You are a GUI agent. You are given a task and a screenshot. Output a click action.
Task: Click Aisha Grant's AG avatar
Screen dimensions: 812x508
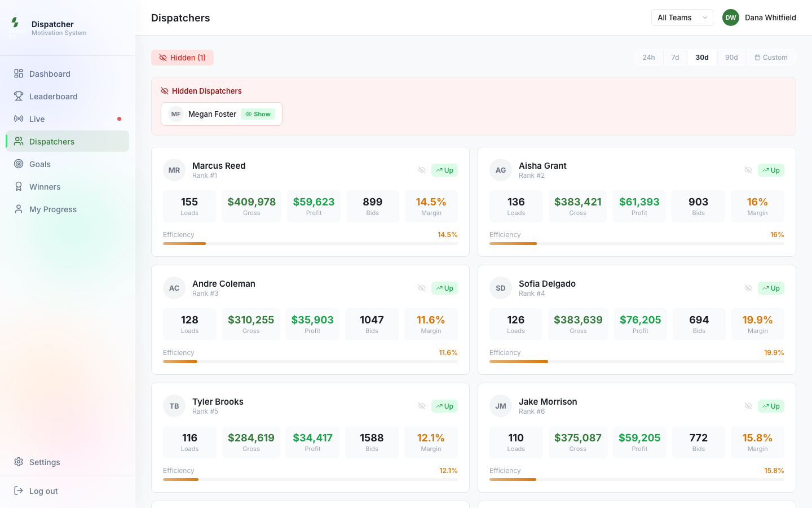click(x=501, y=170)
